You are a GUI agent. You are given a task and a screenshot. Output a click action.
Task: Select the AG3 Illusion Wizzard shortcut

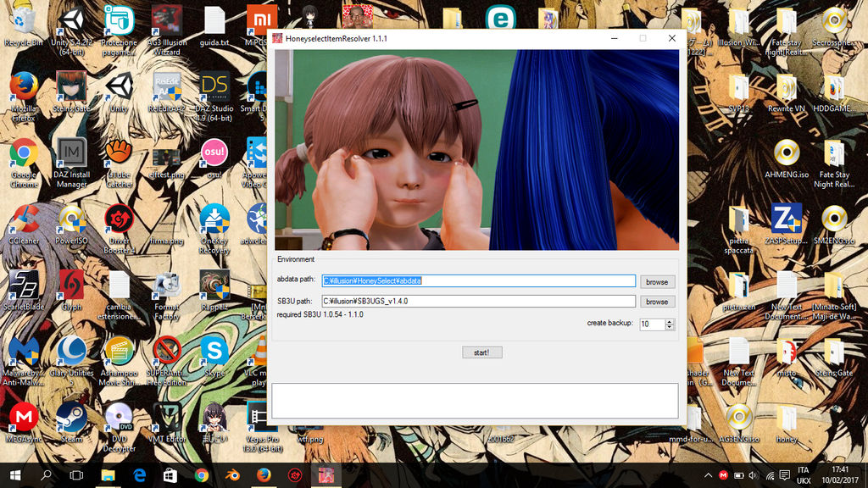(167, 31)
